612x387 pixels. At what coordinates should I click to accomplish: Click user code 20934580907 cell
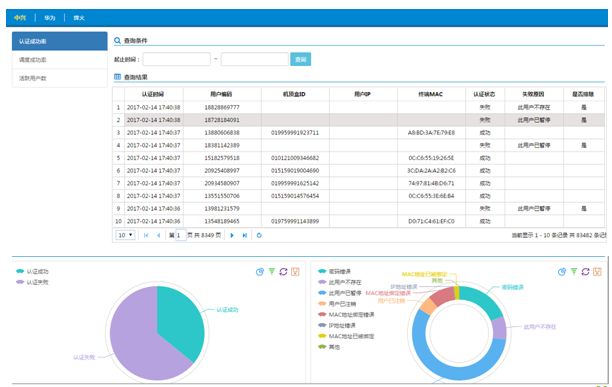point(222,183)
